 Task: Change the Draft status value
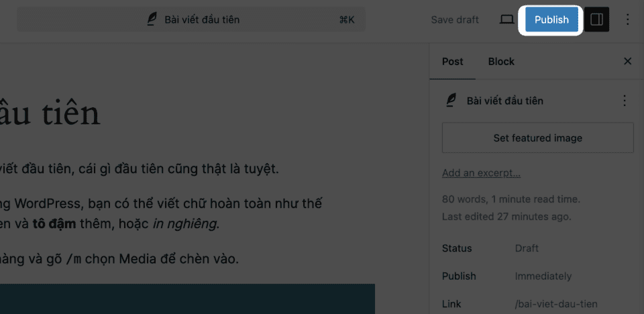pos(527,248)
